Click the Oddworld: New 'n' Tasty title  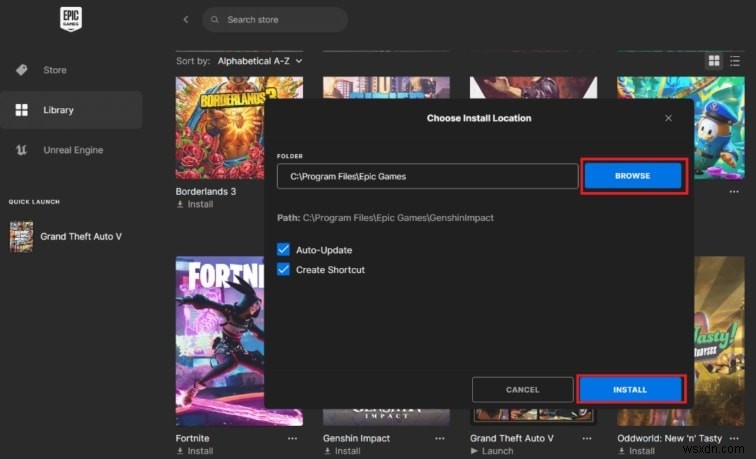click(670, 438)
